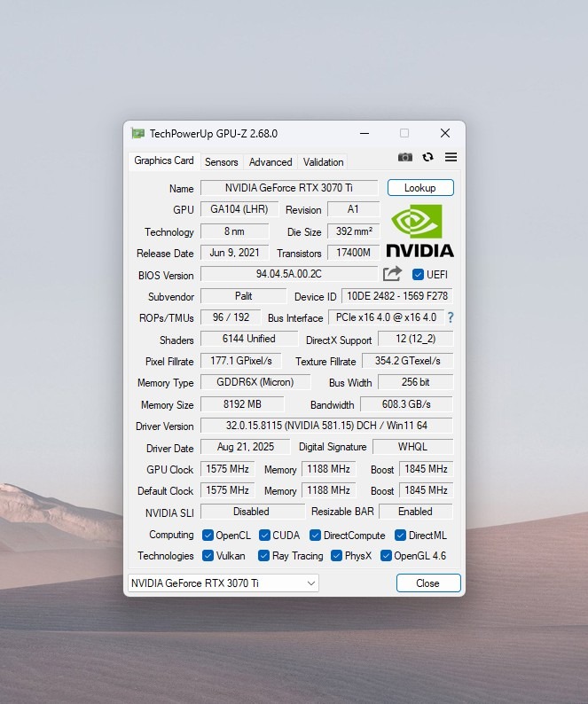Click the Release Date value Jun 9, 2021
The width and height of the screenshot is (588, 704).
click(x=234, y=253)
